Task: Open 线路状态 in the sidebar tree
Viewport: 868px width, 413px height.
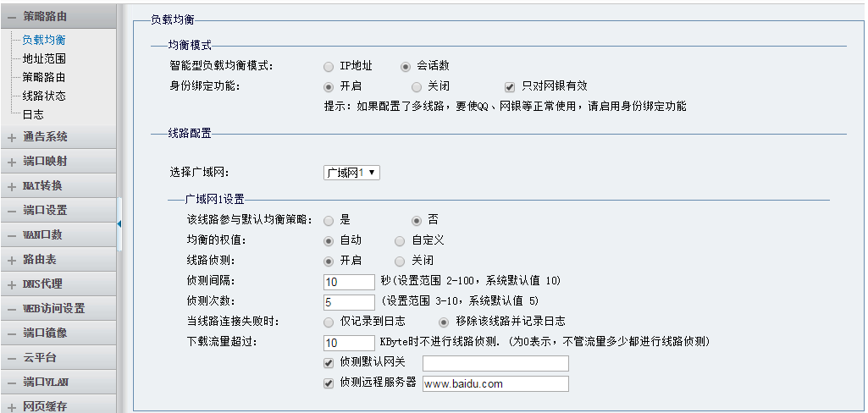Action: [x=44, y=96]
